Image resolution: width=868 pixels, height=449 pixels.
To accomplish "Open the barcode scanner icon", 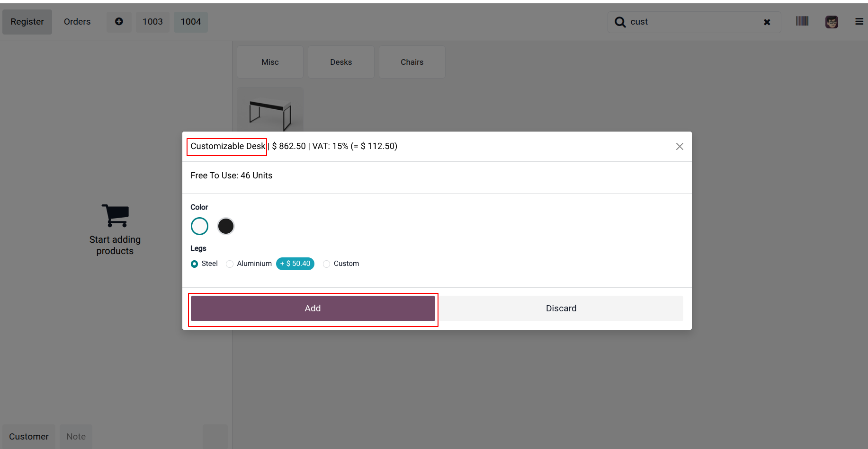I will (802, 21).
